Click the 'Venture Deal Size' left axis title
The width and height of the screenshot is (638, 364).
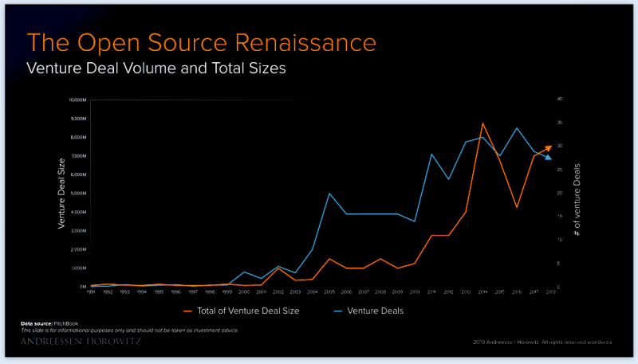tap(61, 194)
